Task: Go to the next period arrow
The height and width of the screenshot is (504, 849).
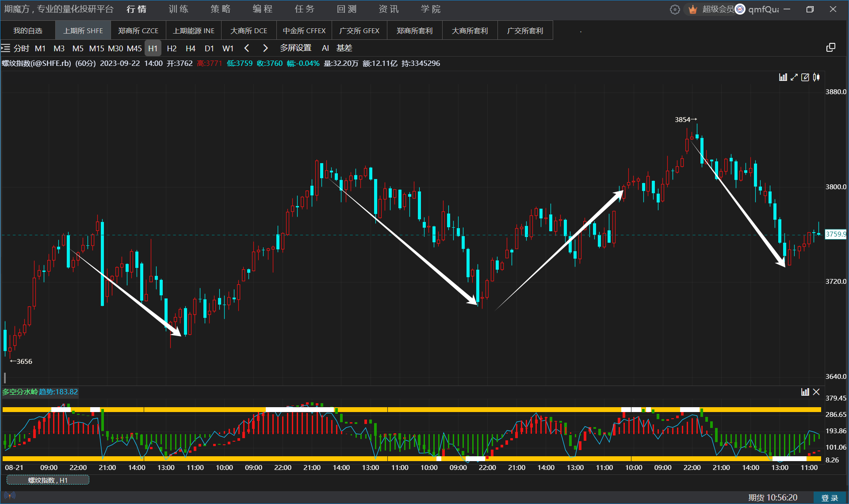Action: pos(265,48)
